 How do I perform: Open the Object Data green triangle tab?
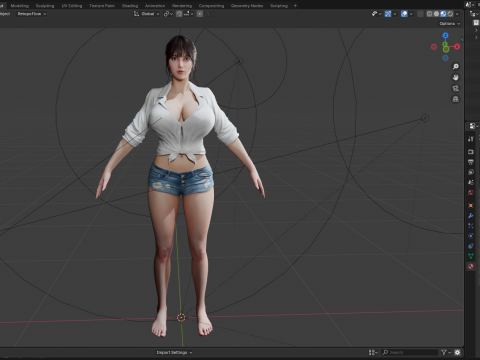point(471,256)
